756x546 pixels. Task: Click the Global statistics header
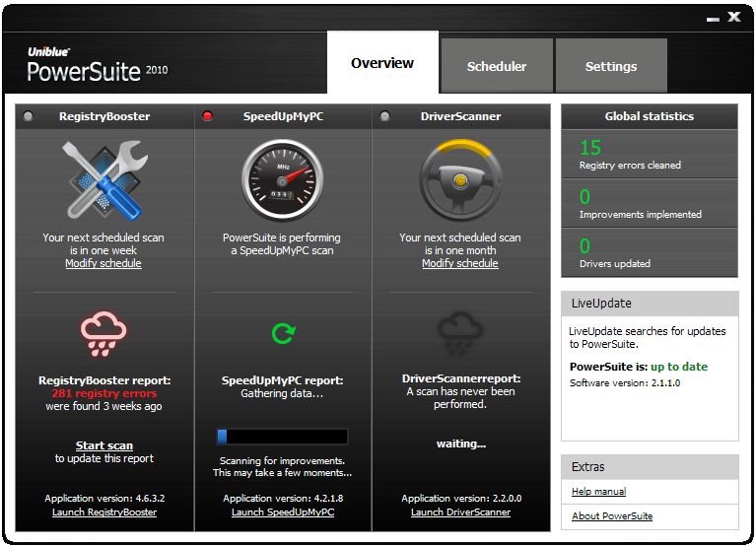click(650, 116)
